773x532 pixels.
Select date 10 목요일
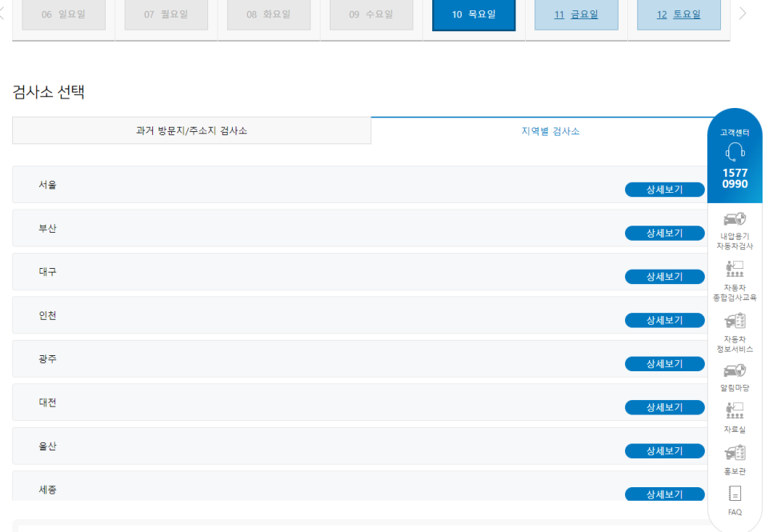tap(474, 14)
